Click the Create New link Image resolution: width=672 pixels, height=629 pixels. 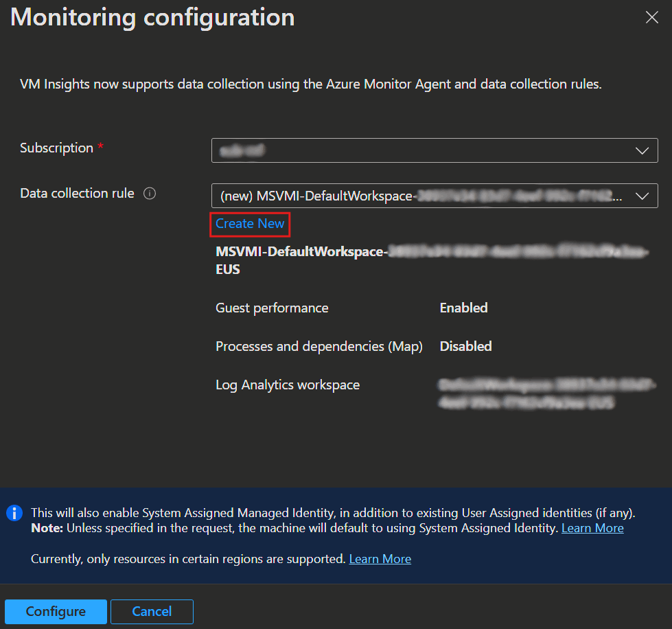(x=250, y=224)
